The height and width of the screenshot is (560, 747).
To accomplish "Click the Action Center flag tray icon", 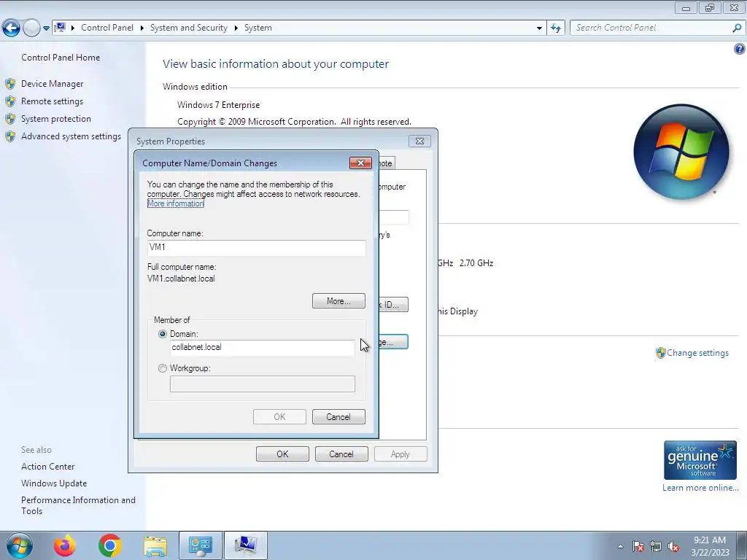I will (639, 547).
